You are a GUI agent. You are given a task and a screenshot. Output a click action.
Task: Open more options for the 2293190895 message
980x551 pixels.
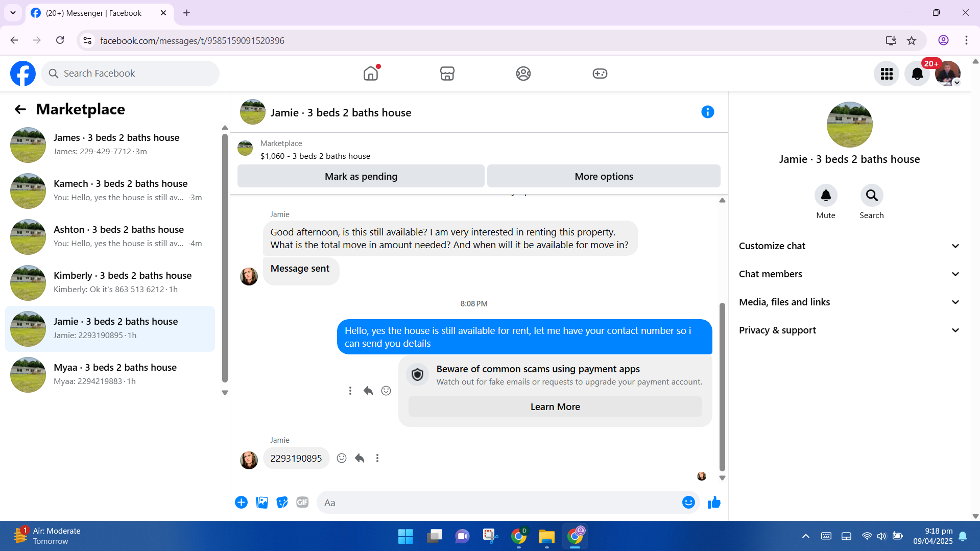pos(377,458)
